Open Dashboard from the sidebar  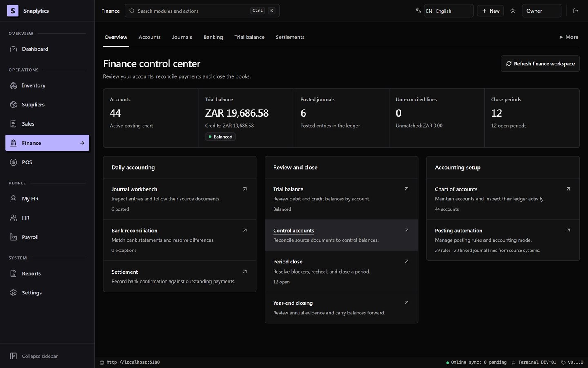point(47,49)
